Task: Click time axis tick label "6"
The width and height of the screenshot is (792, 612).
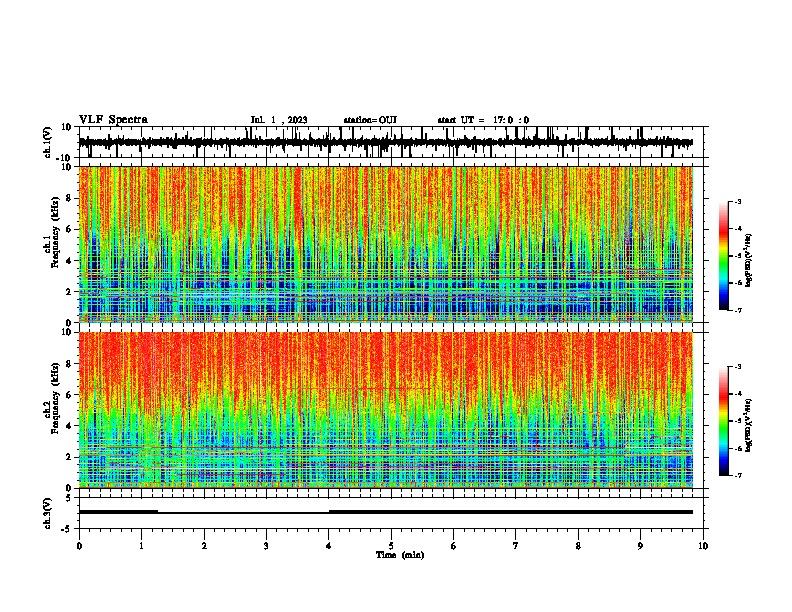Action: [454, 546]
